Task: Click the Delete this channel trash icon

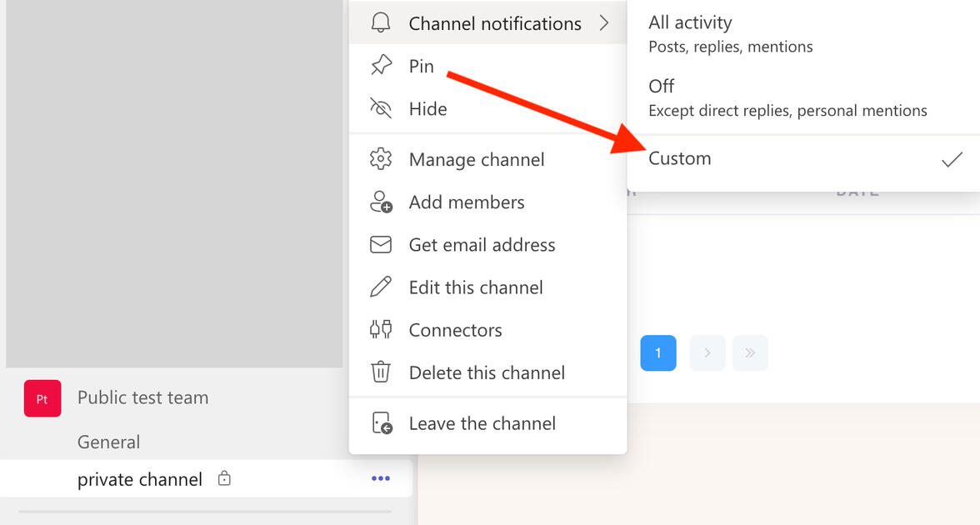Action: tap(380, 372)
